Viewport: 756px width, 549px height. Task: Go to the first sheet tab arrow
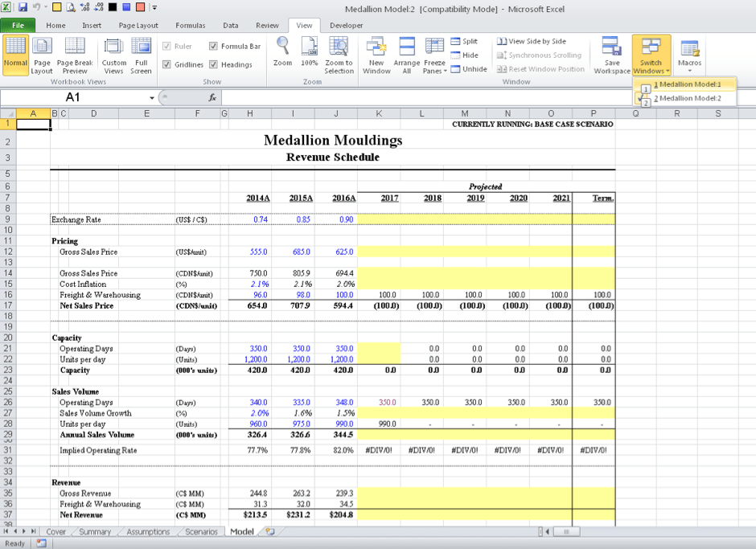click(x=6, y=531)
